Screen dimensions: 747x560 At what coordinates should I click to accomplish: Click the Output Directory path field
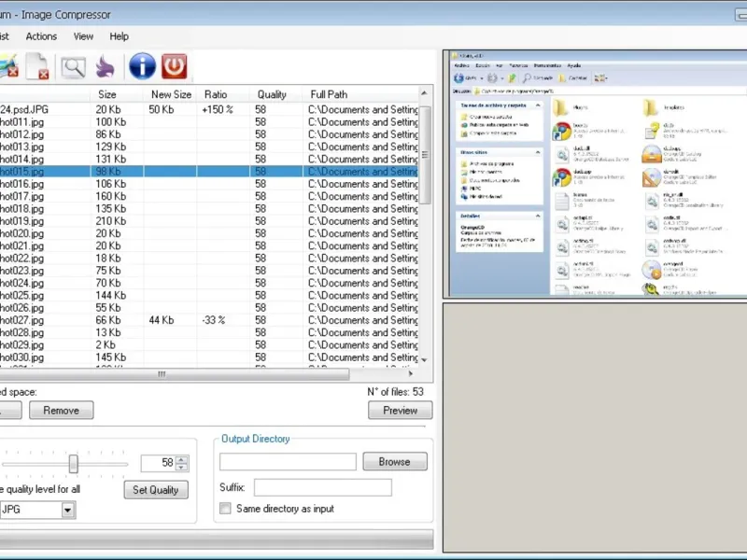(x=288, y=461)
